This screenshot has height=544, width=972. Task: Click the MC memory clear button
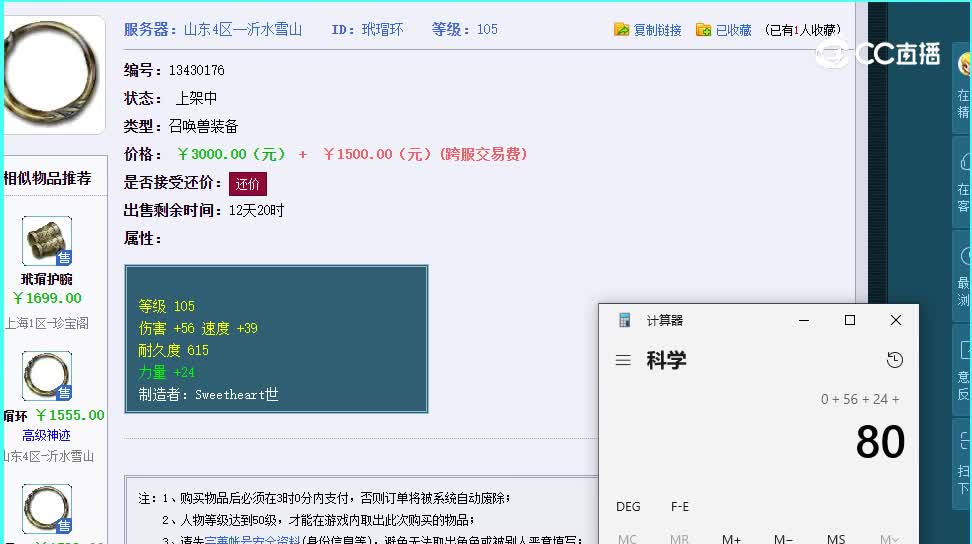[x=627, y=540]
